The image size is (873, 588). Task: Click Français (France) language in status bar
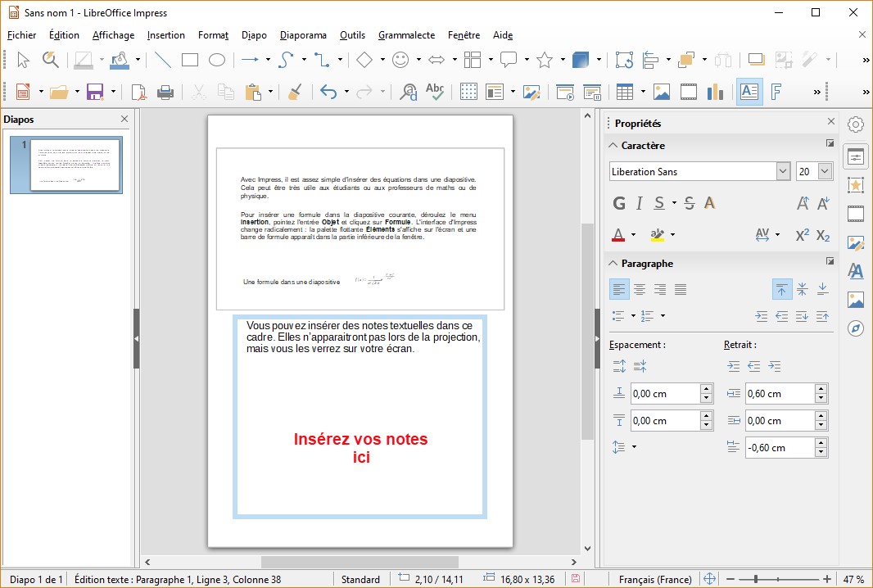[x=655, y=579]
